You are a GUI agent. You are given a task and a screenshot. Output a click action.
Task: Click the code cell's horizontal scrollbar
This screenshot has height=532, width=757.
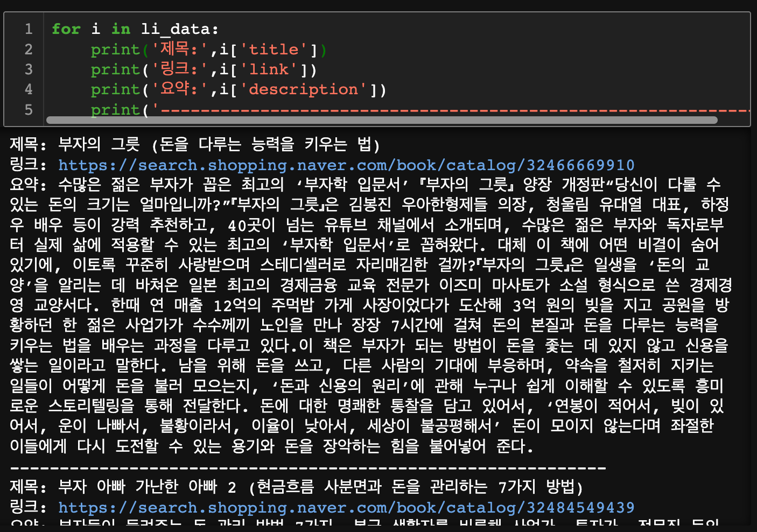[x=382, y=120]
